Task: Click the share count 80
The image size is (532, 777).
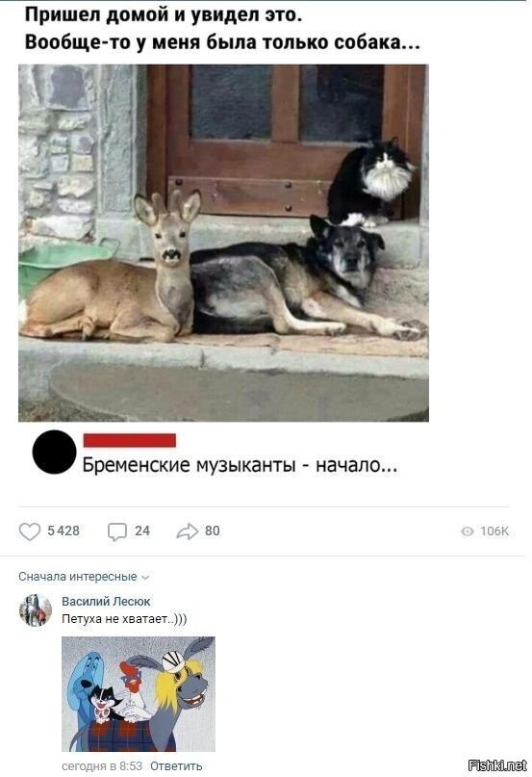Action: (213, 531)
